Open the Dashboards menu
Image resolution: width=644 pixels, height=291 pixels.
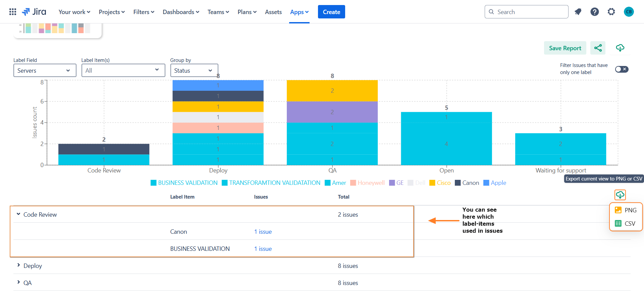[181, 12]
